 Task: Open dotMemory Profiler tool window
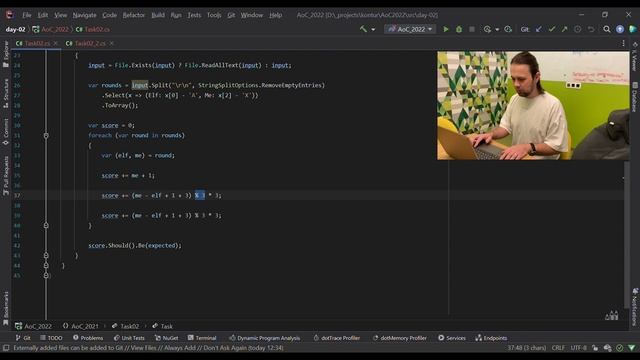pyautogui.click(x=400, y=338)
